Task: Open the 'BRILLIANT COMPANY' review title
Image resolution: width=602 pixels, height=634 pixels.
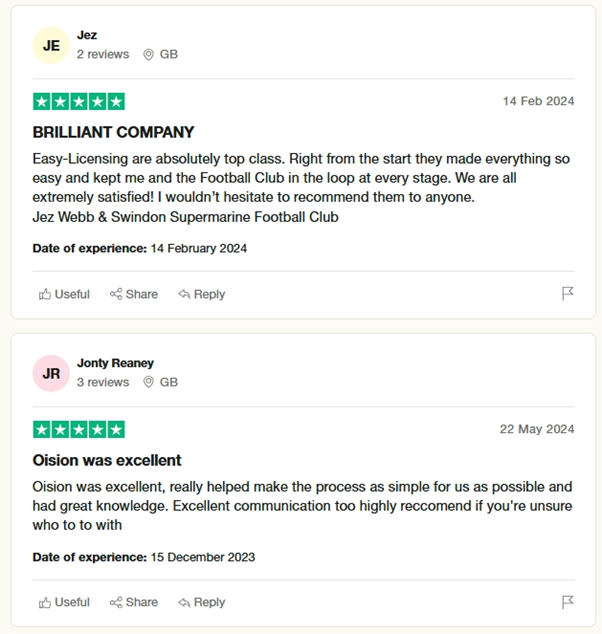Action: [x=113, y=132]
